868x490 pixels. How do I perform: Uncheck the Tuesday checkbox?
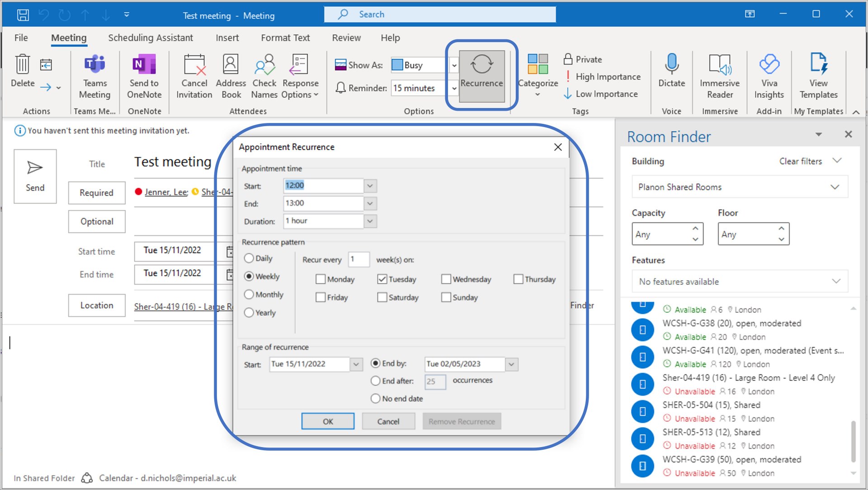tap(382, 279)
